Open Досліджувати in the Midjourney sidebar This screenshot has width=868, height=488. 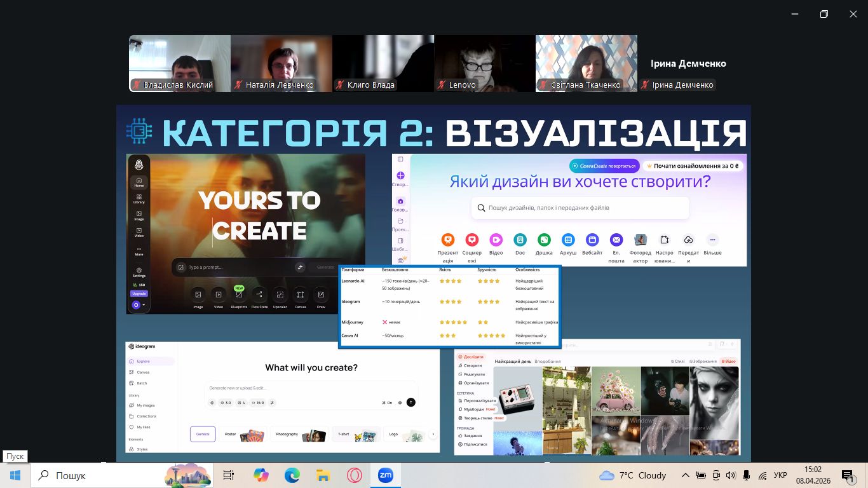[x=471, y=357]
